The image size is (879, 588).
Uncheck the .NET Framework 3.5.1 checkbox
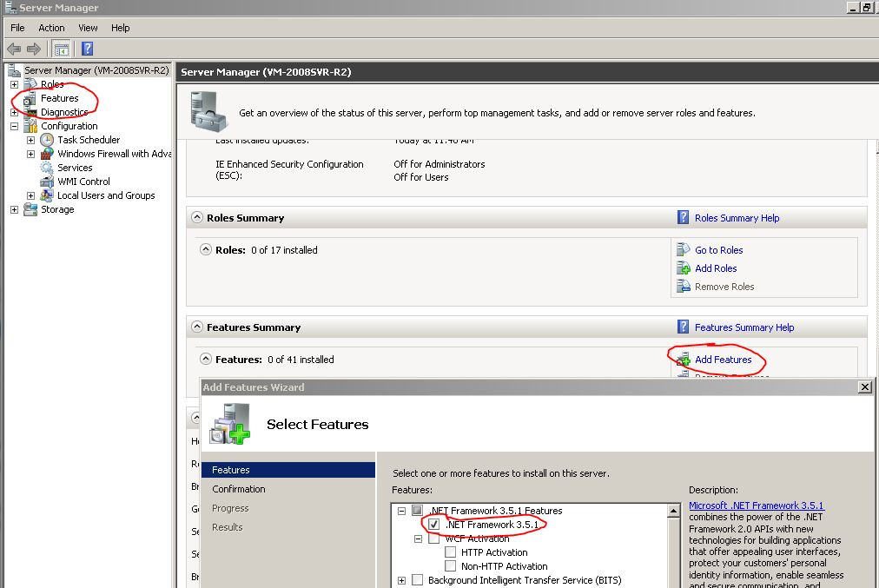click(x=434, y=525)
